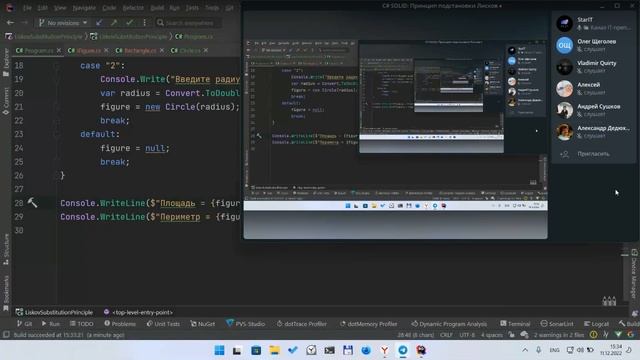The image size is (640, 360).
Task: Open the Structure tool window on left sidebar
Action: [6, 249]
